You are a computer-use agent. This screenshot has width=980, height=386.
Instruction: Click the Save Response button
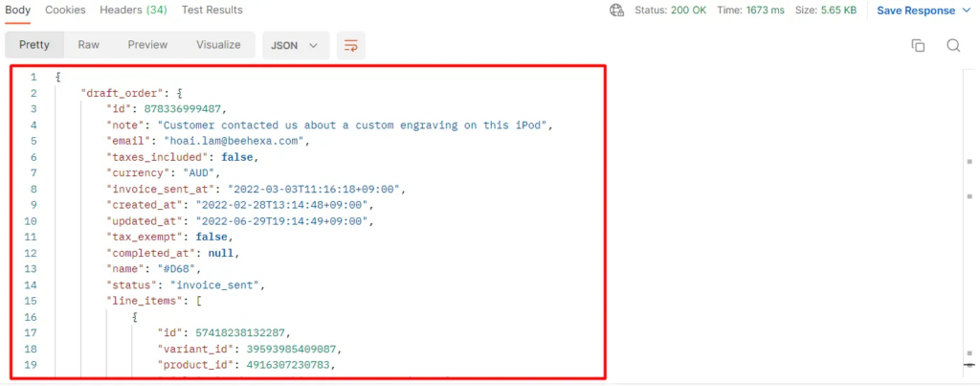916,11
